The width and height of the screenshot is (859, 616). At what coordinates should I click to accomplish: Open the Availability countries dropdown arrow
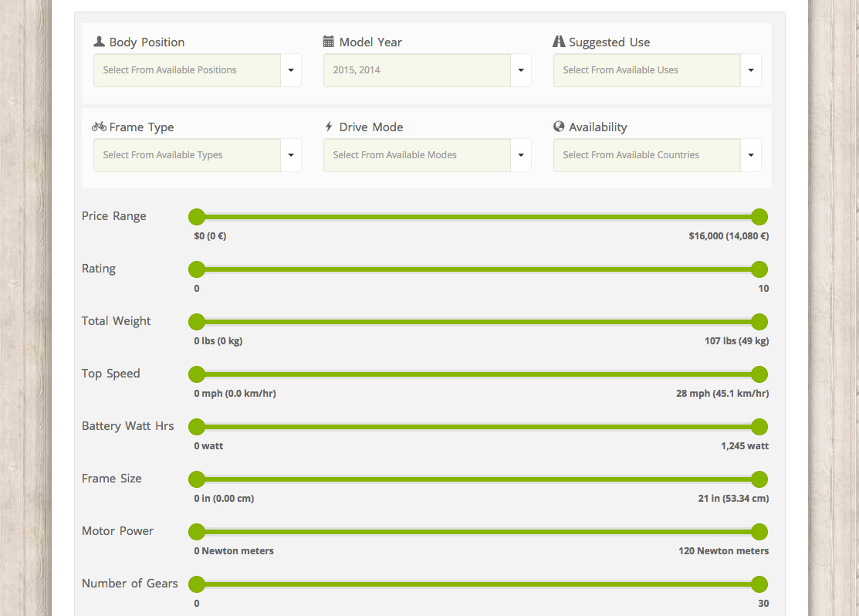pos(751,155)
